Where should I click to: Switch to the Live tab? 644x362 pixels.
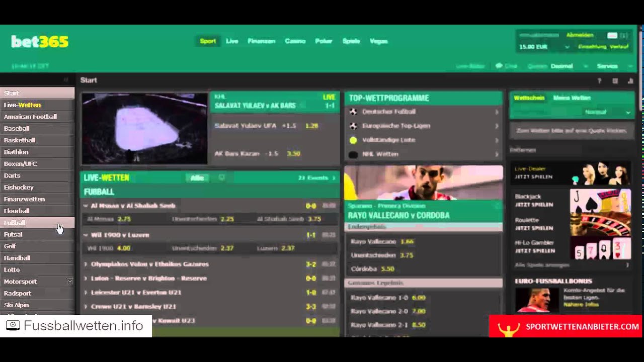(232, 41)
